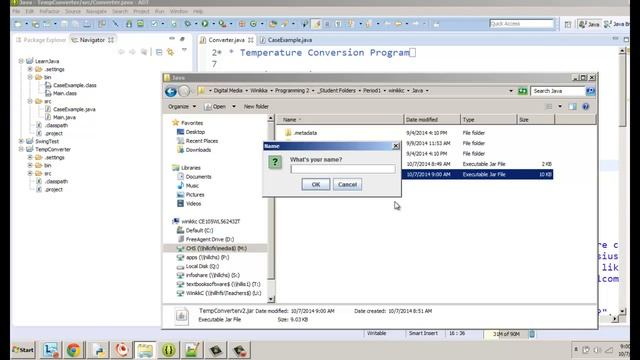Collapse the LearnJava project in the Navigator
Image resolution: width=640 pixels, height=360 pixels.
21,61
